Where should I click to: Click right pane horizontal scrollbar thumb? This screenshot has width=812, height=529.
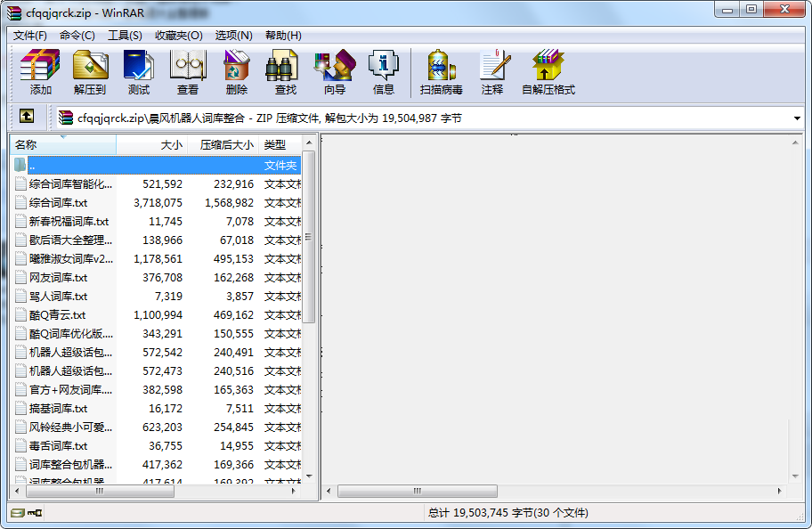[x=418, y=491]
